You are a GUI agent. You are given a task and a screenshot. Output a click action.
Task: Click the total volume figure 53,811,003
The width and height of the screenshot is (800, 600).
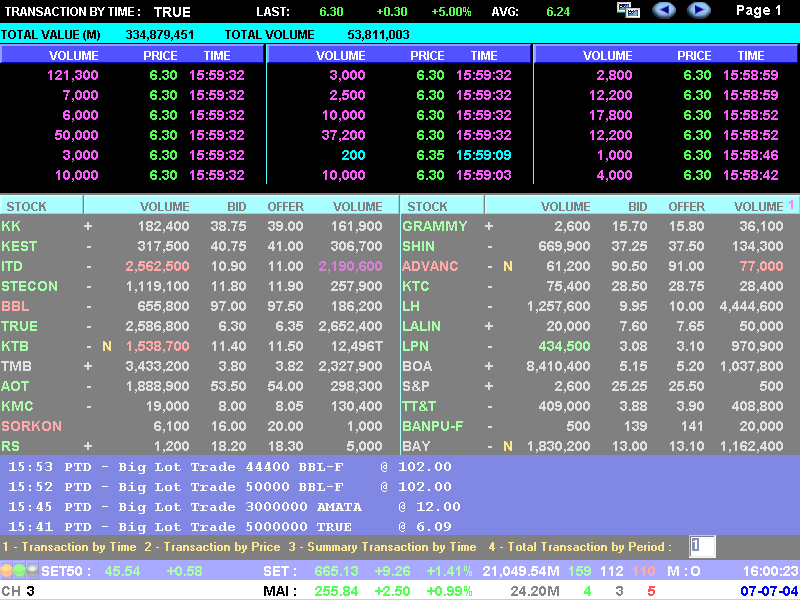point(378,35)
